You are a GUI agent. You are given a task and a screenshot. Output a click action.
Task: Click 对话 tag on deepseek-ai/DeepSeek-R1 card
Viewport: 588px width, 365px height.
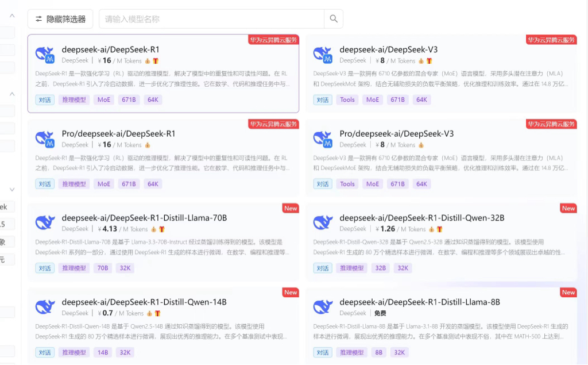tap(45, 100)
